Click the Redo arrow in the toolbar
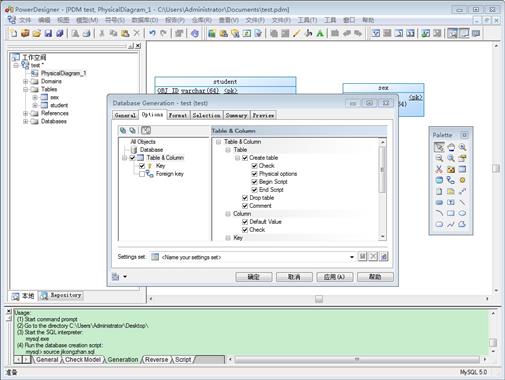 tap(164, 33)
